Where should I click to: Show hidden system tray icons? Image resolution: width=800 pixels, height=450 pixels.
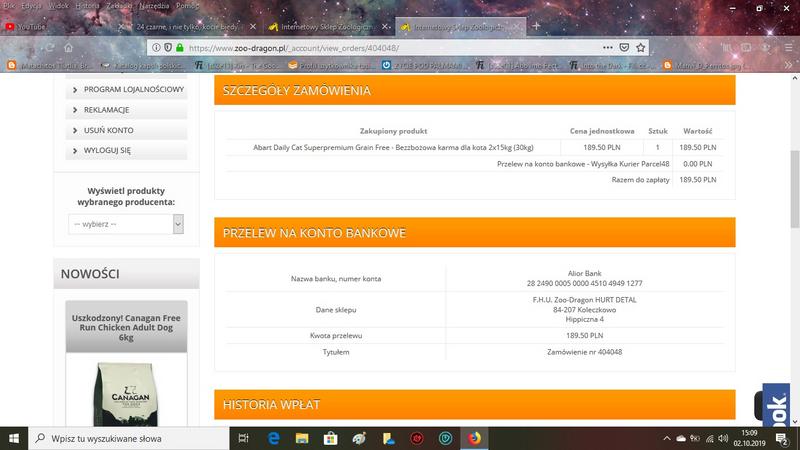click(x=666, y=438)
